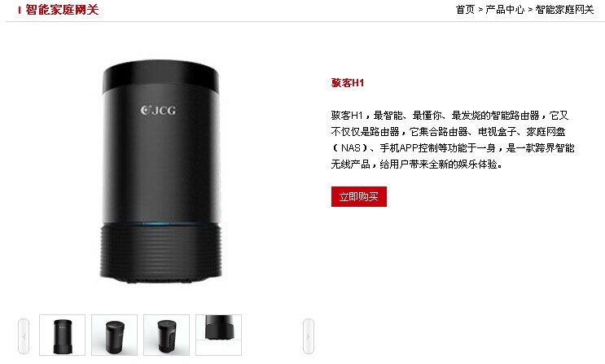Click the right carousel arrow beside thumbnails
This screenshot has width=605, height=364.
(309, 335)
